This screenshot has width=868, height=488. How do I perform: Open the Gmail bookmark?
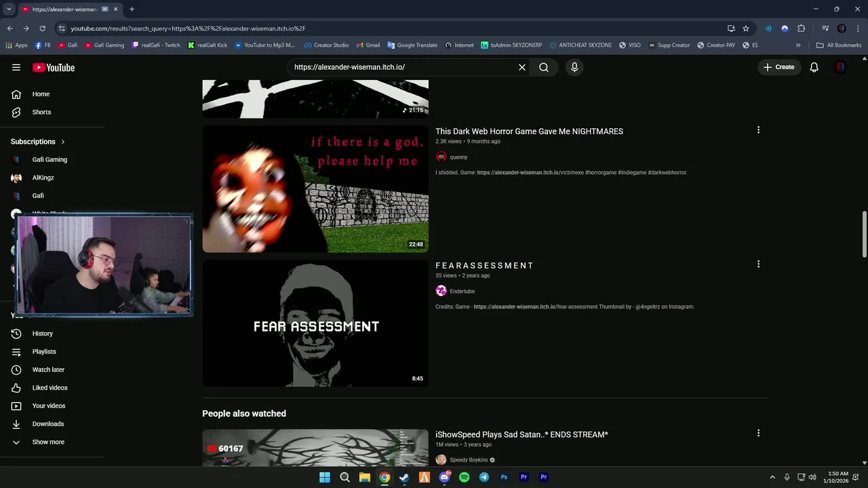(368, 45)
